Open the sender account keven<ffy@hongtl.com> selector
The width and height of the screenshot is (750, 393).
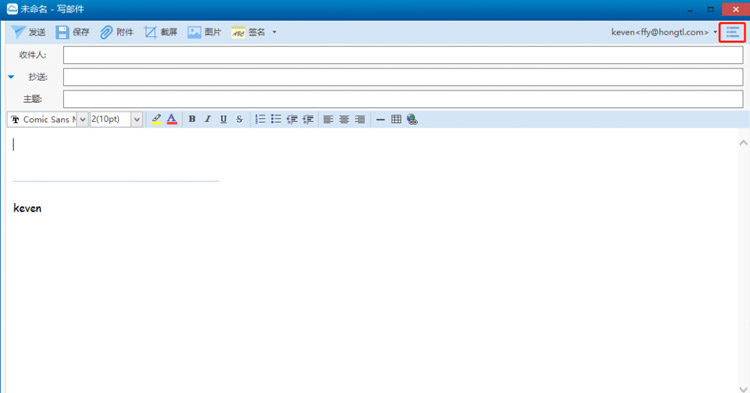click(x=664, y=32)
